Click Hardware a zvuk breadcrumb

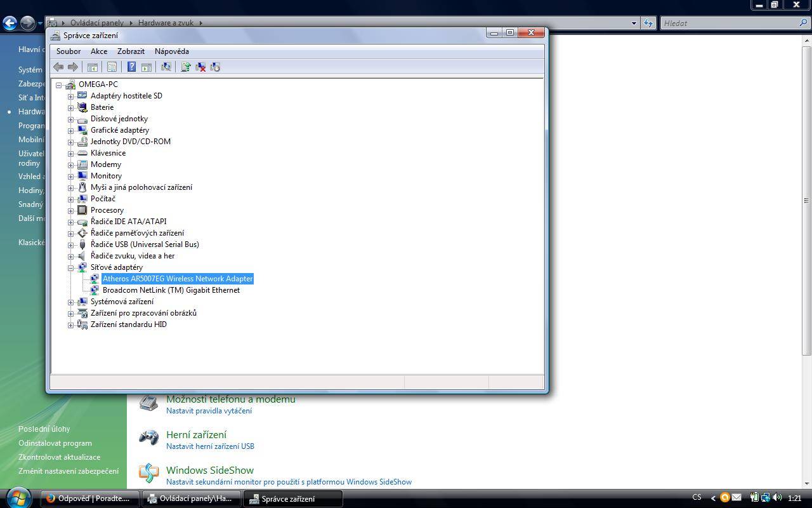pos(166,23)
